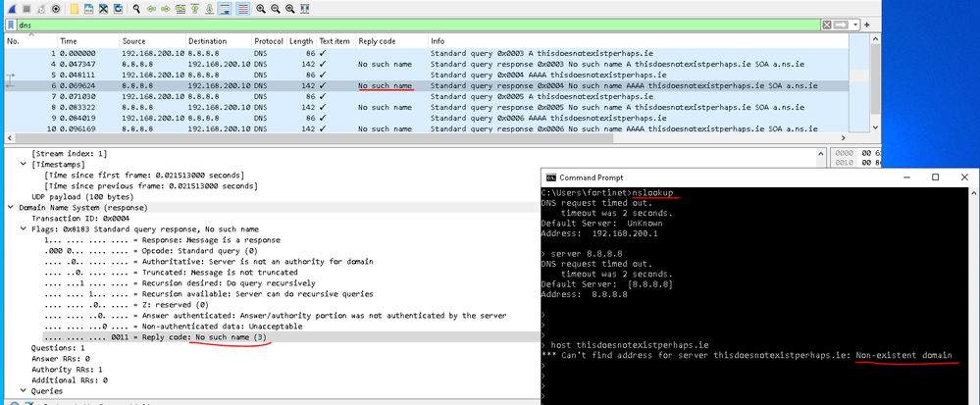Click the Command Prompt title bar icon
Viewport: 980px width, 405px height.
[551, 177]
